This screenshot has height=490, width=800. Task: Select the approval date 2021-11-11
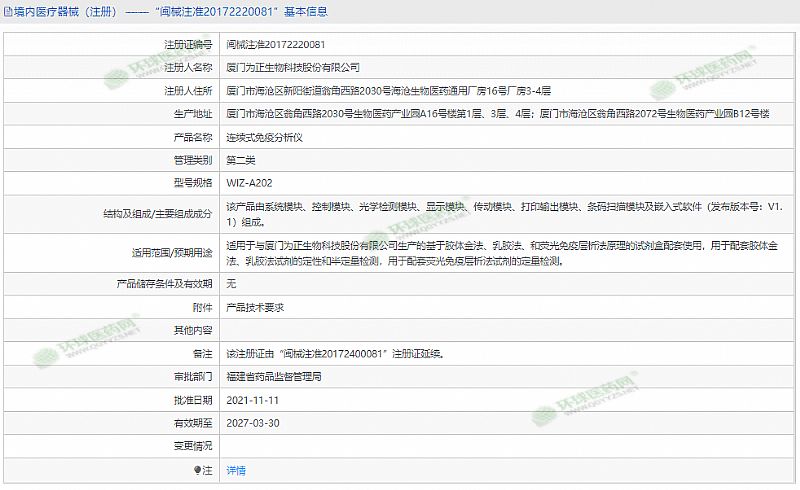coord(252,400)
